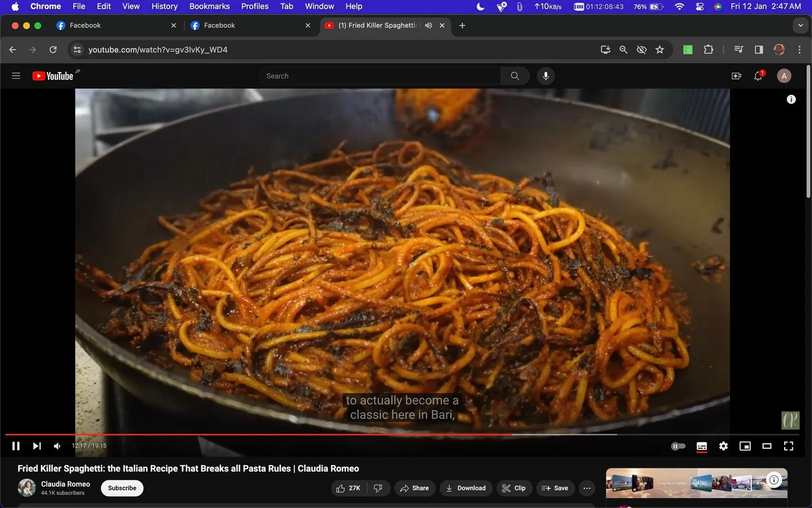
Task: Subscribe to Claudia Romeo
Action: point(122,488)
